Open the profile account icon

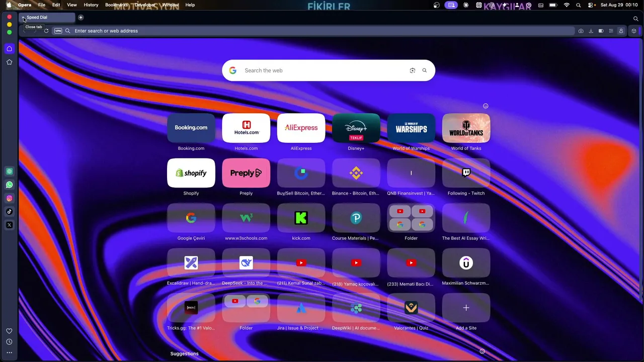(621, 31)
